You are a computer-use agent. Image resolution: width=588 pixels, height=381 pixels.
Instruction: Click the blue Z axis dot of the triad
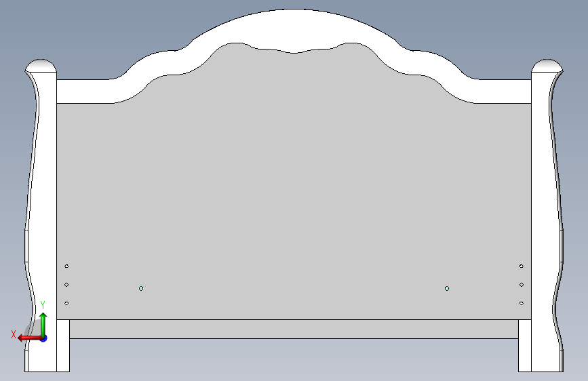click(x=44, y=338)
